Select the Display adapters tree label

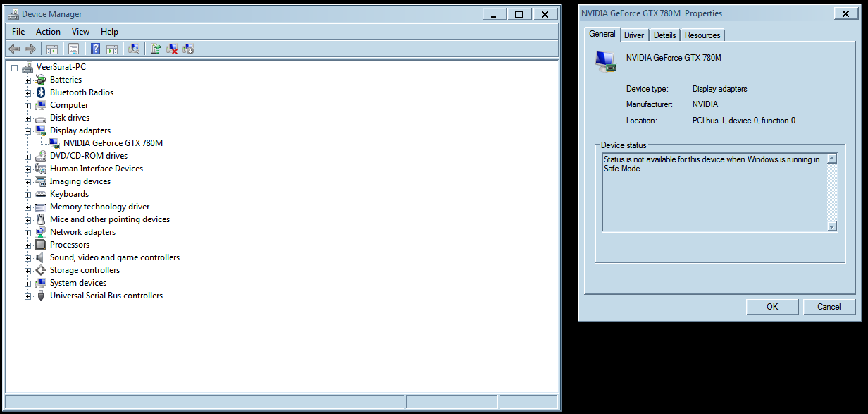[80, 130]
